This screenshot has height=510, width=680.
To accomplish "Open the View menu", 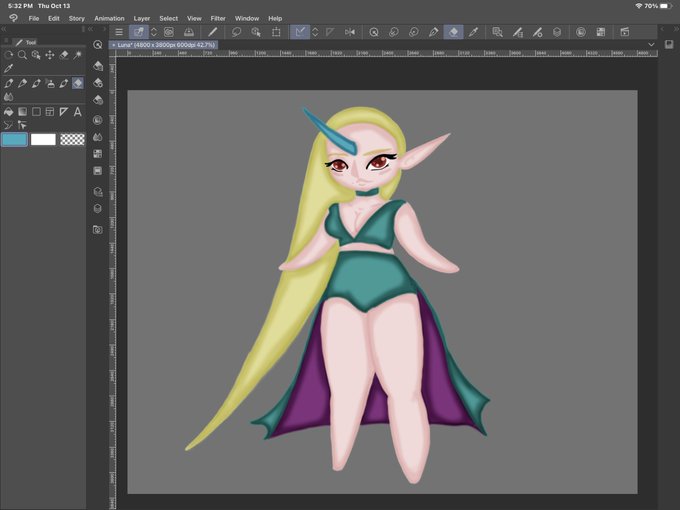I will click(x=194, y=18).
